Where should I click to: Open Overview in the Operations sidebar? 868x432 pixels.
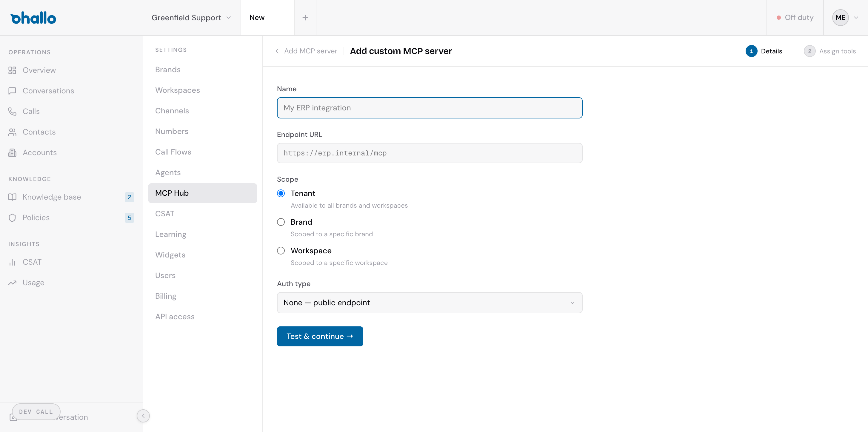click(x=71, y=70)
